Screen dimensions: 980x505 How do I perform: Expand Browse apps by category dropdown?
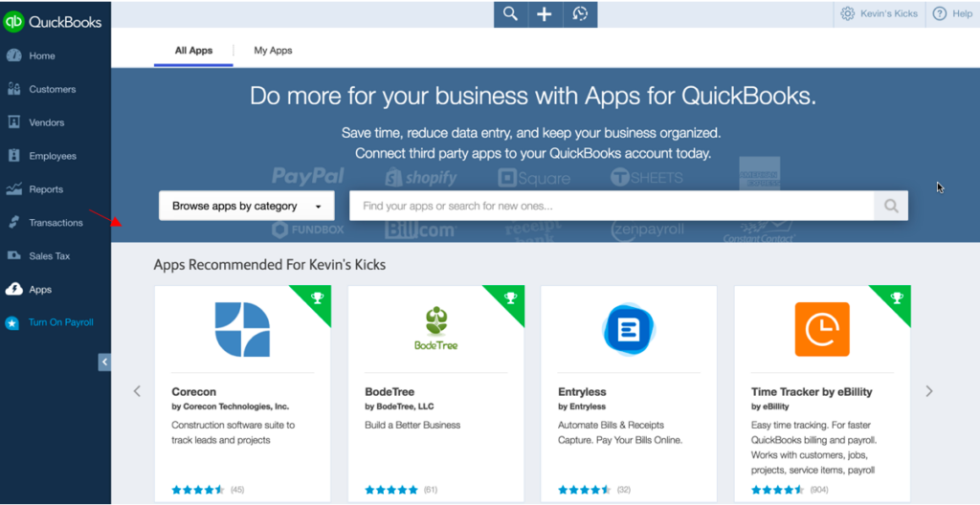click(x=247, y=206)
